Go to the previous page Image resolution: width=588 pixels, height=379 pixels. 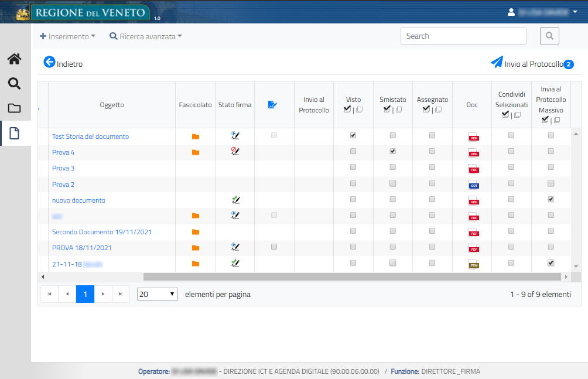coord(67,294)
